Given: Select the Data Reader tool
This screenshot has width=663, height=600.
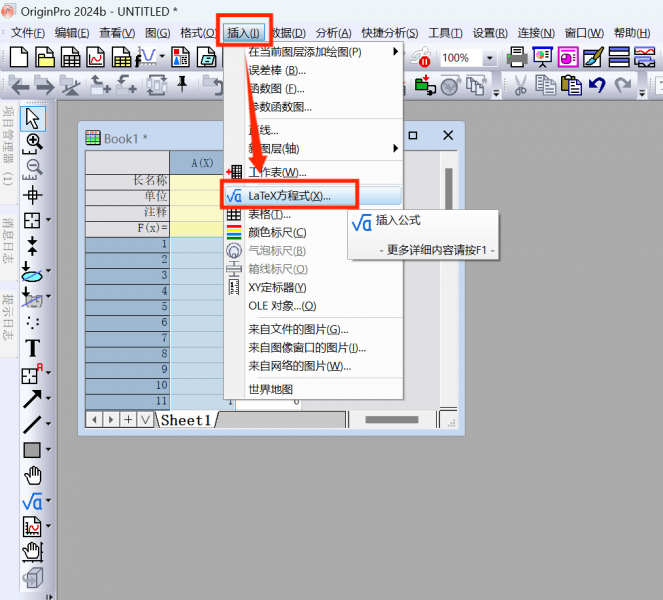Looking at the screenshot, I should tap(32, 220).
